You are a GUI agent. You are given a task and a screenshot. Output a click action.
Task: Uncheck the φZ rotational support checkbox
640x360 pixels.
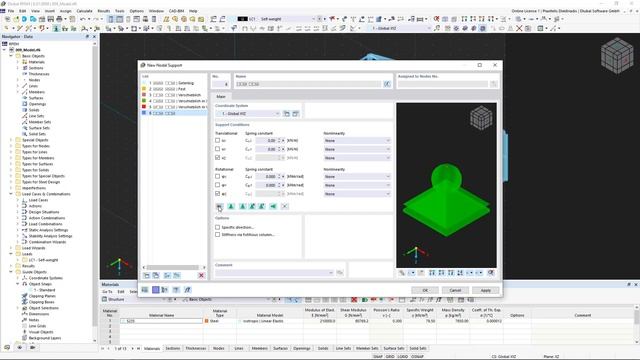[x=218, y=193]
